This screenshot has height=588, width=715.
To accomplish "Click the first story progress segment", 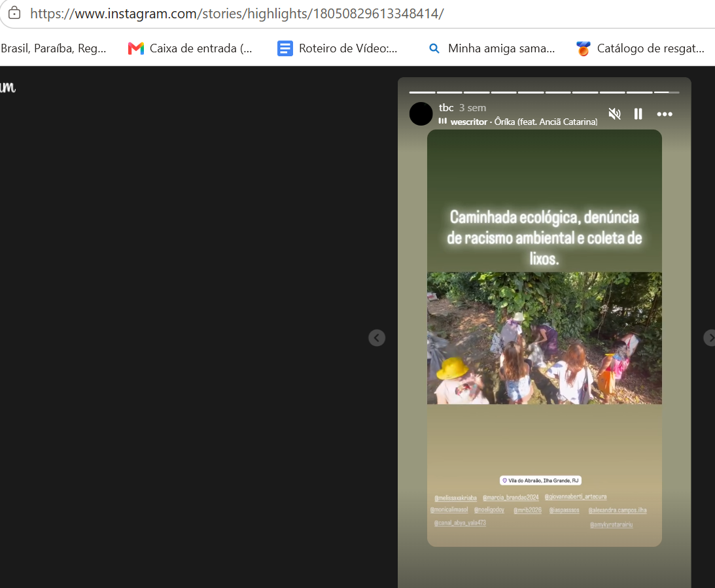I will pyautogui.click(x=422, y=92).
